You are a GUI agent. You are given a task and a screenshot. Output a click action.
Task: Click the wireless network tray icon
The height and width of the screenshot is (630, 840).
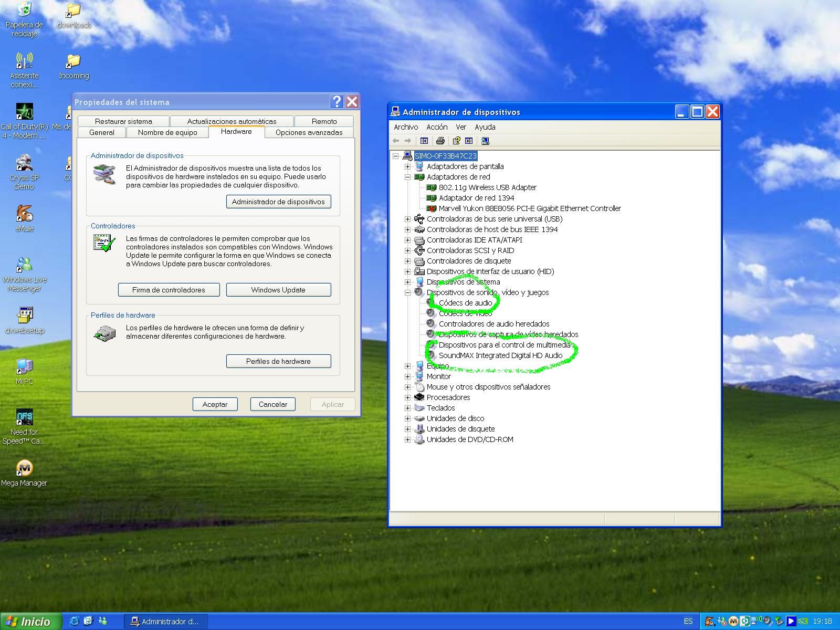point(757,622)
